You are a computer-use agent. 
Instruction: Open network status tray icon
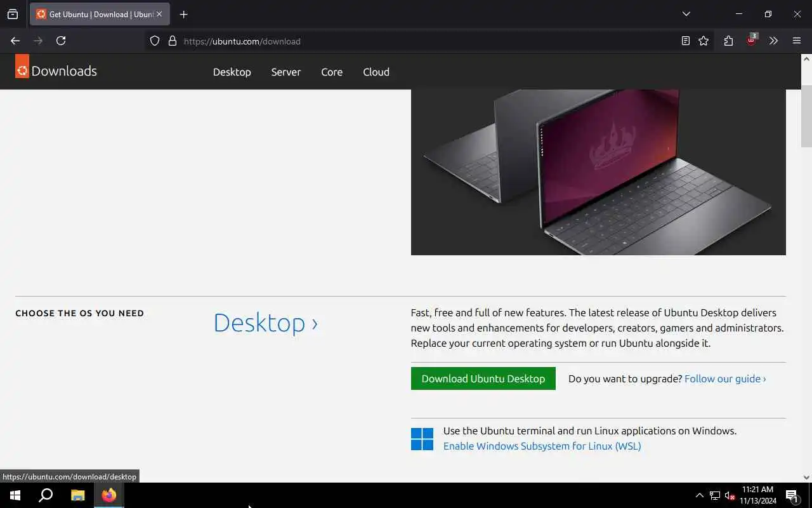pos(715,495)
